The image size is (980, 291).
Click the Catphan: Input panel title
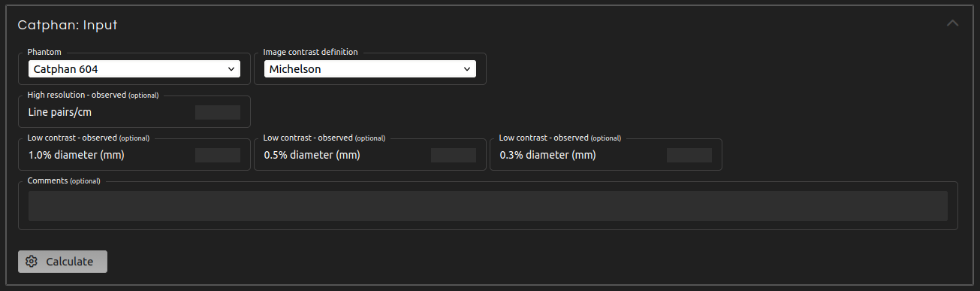click(68, 25)
